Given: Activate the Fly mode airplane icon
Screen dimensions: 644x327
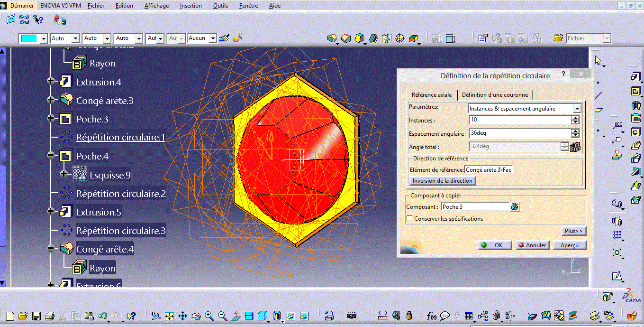Looking at the screenshot, I should pos(156,316).
